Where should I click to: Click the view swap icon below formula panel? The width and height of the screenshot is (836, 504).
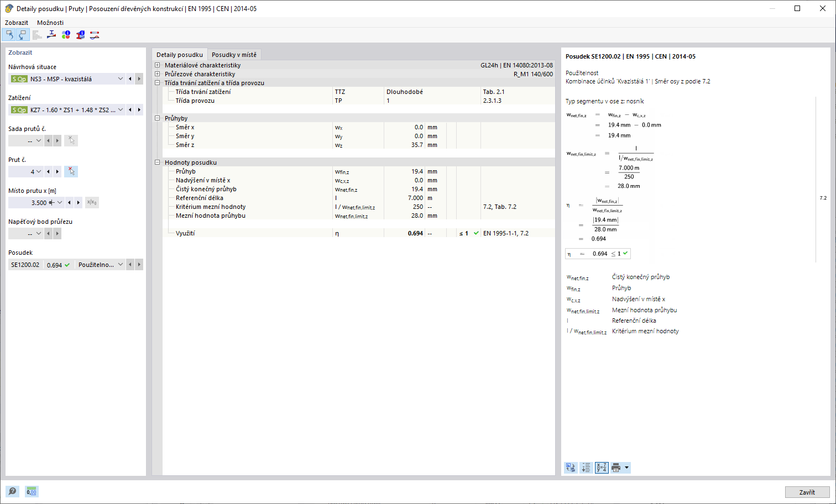point(571,468)
